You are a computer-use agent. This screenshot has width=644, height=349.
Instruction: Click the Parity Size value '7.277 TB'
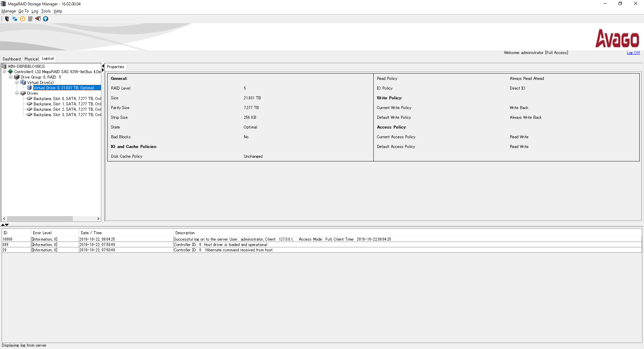pyautogui.click(x=251, y=108)
